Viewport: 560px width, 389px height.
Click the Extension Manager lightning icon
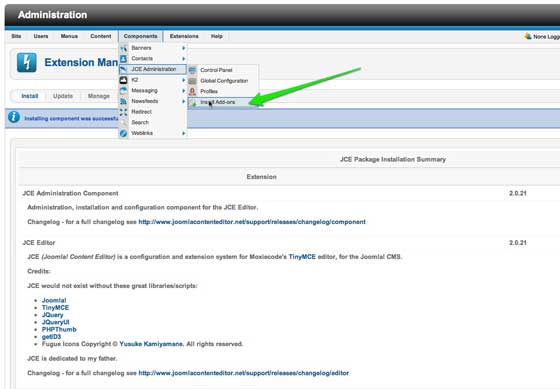(27, 63)
